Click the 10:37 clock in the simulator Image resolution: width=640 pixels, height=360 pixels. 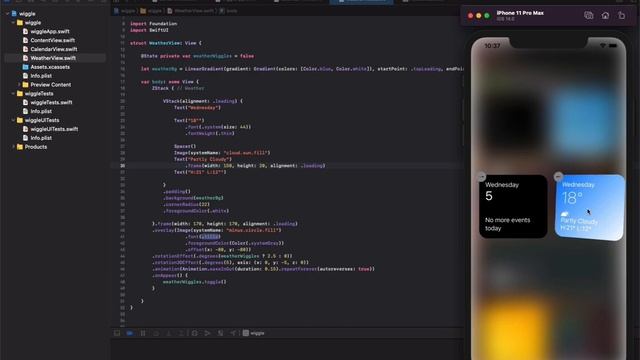click(x=492, y=46)
